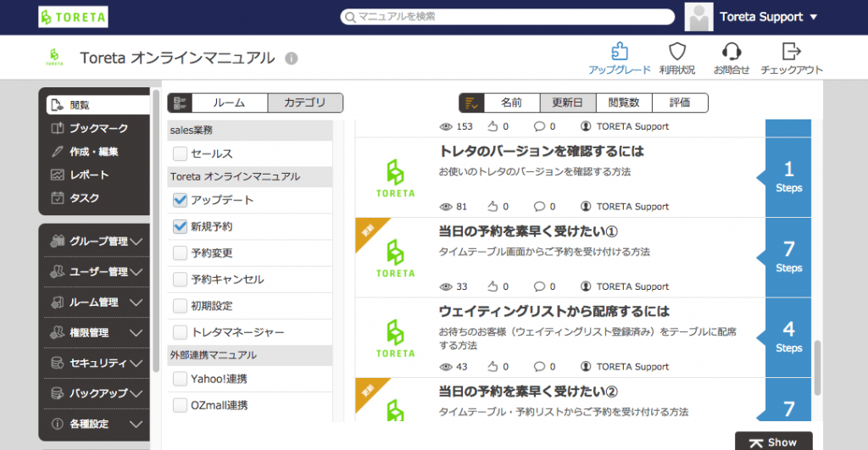Click the 作成・編集 pencil icon

58,151
